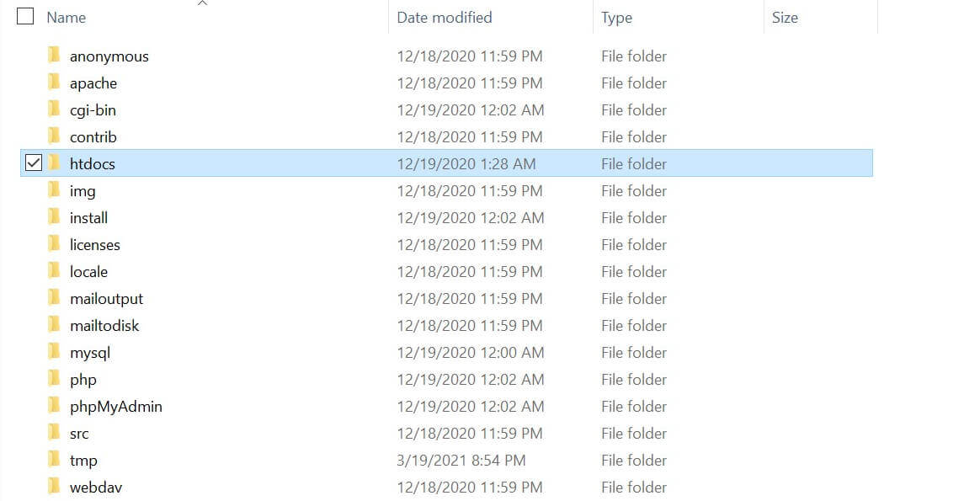Click the mysql folder icon
Screen dimensions: 980x501
point(54,352)
